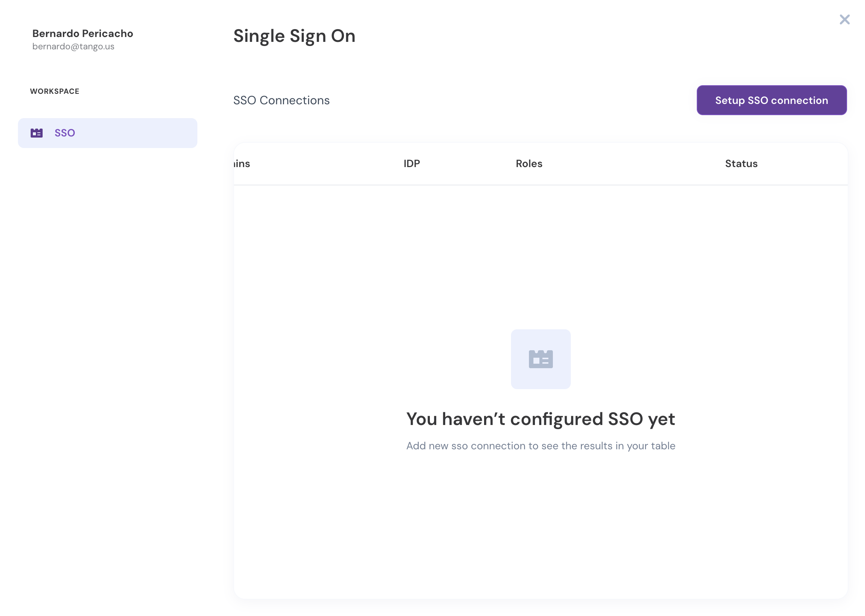865x616 pixels.
Task: Click the SSO badge icon in sidebar
Action: (37, 133)
